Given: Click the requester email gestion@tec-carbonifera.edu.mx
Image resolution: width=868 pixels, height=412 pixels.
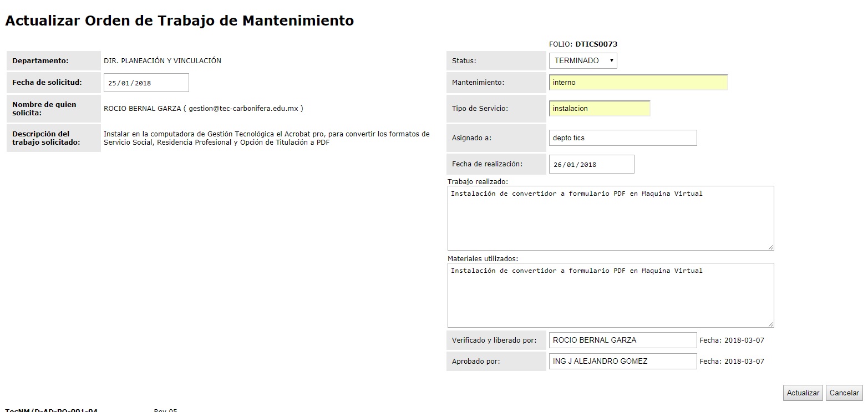Looking at the screenshot, I should 243,109.
